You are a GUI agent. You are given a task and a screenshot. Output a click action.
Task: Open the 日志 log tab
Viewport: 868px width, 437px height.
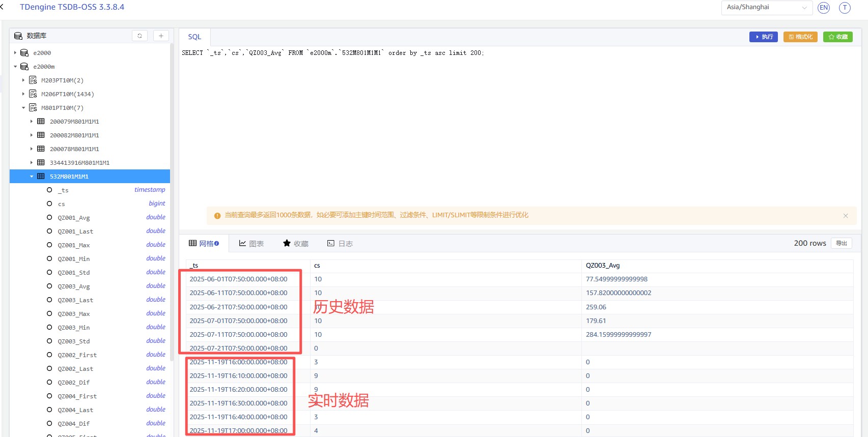[340, 244]
